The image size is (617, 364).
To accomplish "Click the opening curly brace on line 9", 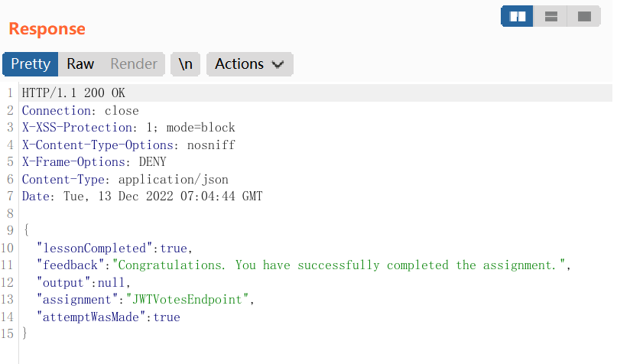I will (26, 229).
